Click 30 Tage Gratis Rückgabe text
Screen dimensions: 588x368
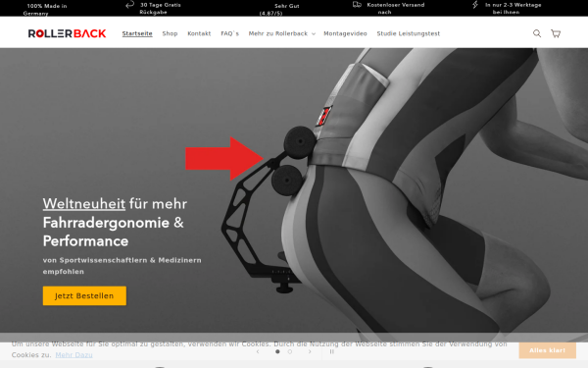coord(160,8)
